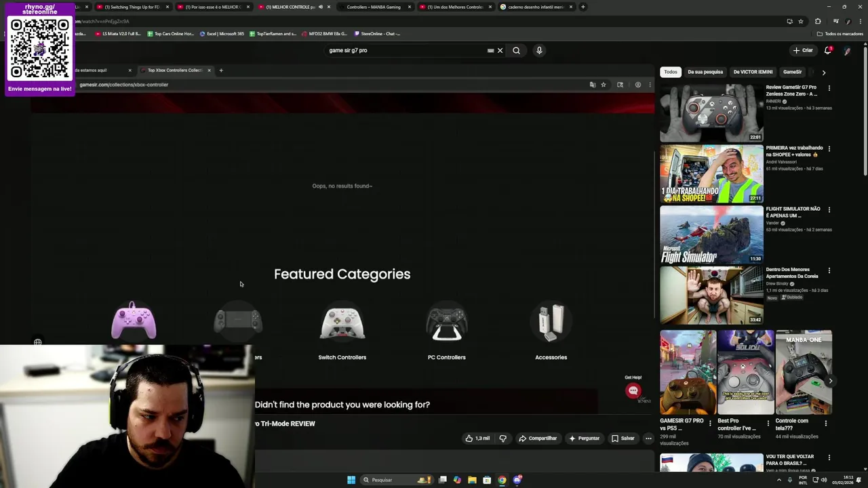868x488 pixels.
Task: Click the Perguntar button
Action: tap(585, 439)
